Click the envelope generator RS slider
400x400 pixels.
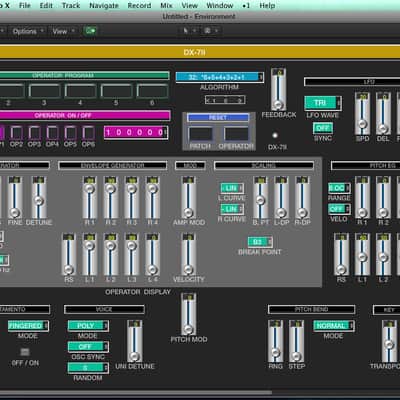pos(69,254)
